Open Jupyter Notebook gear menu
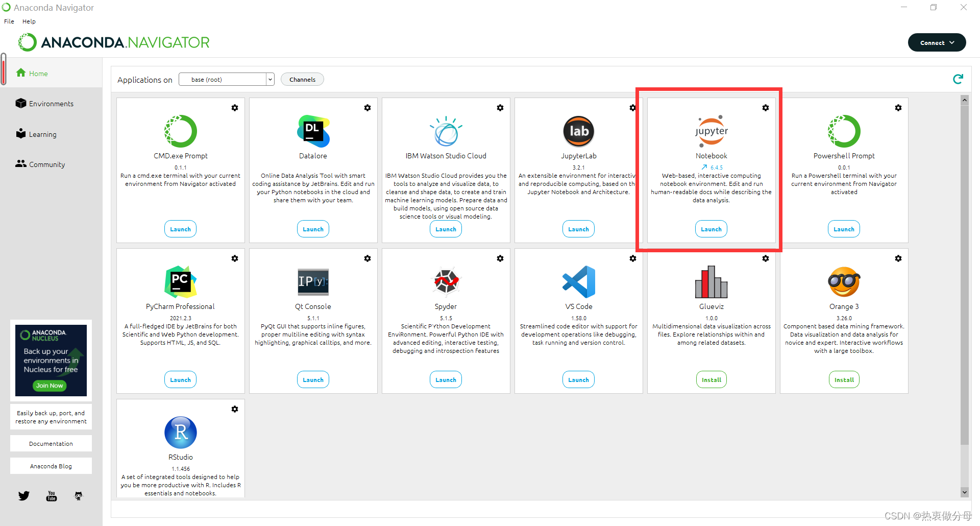The height and width of the screenshot is (526, 980). [766, 108]
